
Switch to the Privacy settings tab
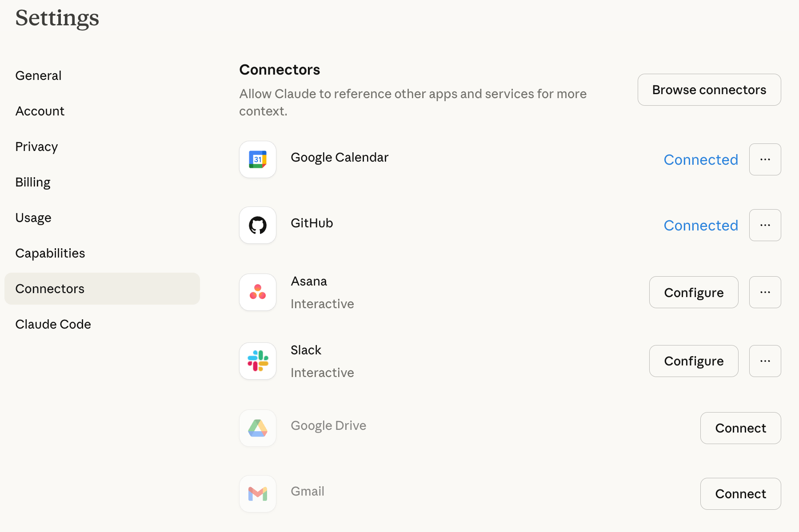36,147
